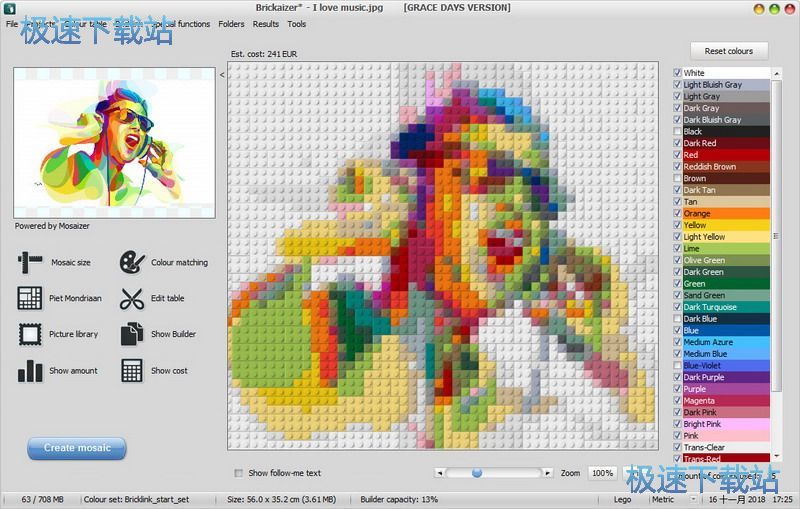Click the Reset colours button
This screenshot has height=509, width=800.
pyautogui.click(x=728, y=51)
